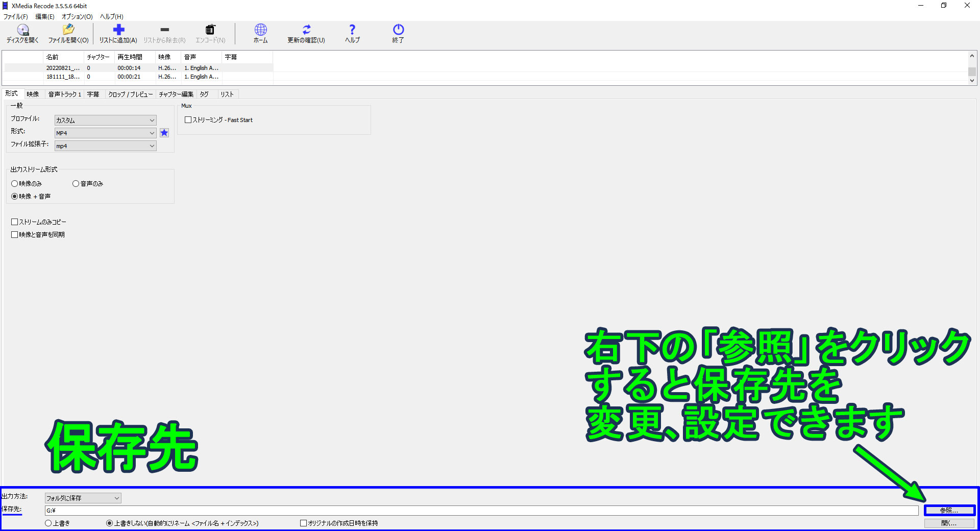Image resolution: width=980 pixels, height=531 pixels.
Task: Click the 音声 column header
Action: point(202,57)
